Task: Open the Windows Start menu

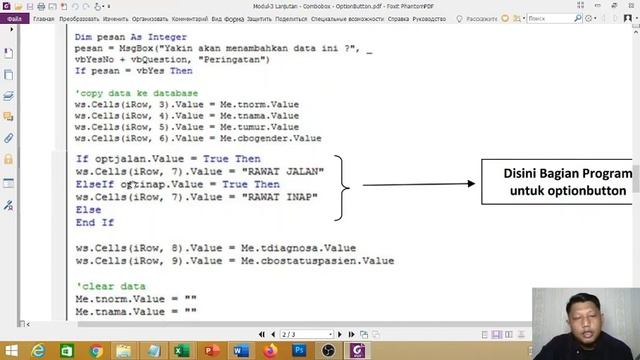Action: click(11, 351)
